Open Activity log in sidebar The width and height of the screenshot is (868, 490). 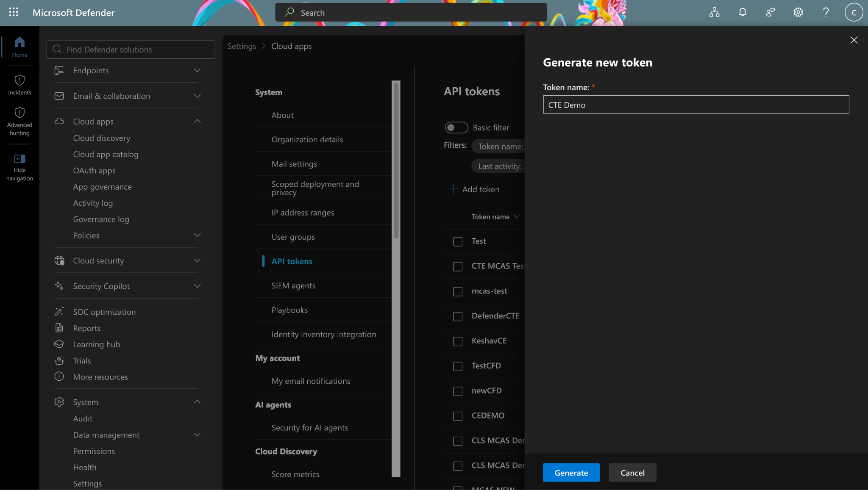[93, 203]
